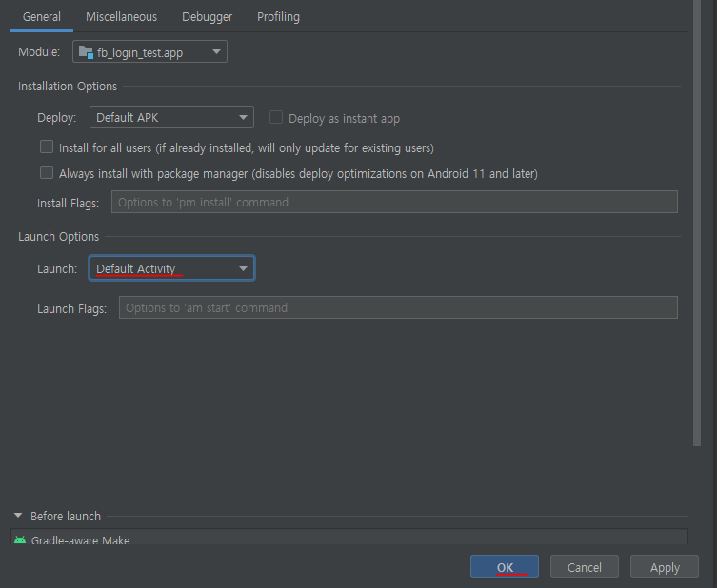
Task: Open the Launch dropdown Default Activity
Action: tap(171, 268)
